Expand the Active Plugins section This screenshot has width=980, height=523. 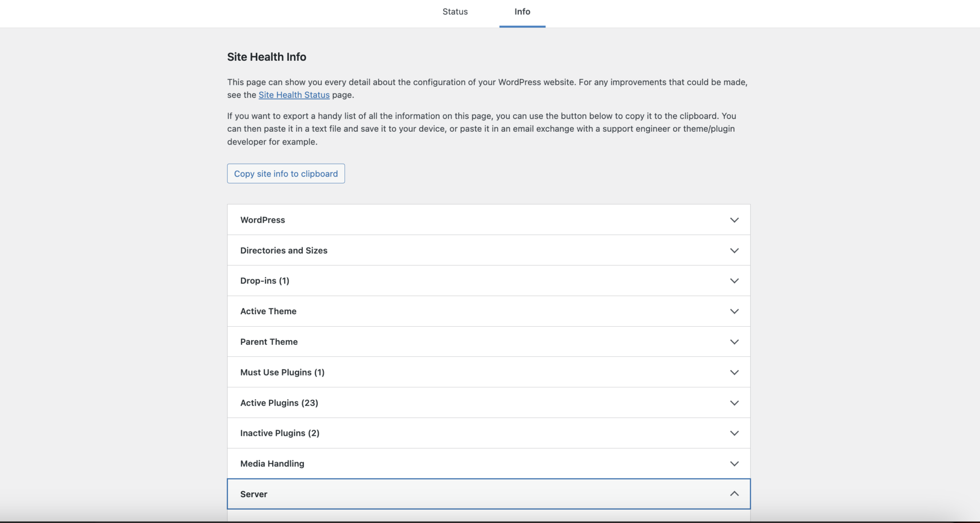tap(488, 403)
